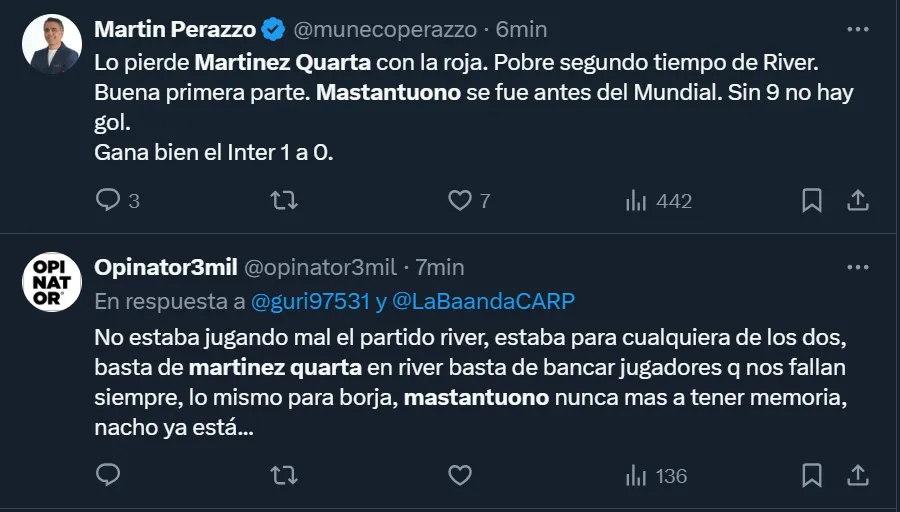
Task: Reply to Martin Perazzo's tweet
Action: 108,201
